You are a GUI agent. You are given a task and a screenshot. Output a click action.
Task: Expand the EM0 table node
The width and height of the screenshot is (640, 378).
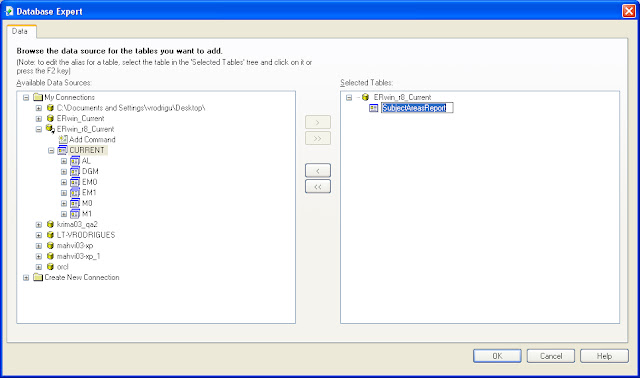[x=64, y=182]
